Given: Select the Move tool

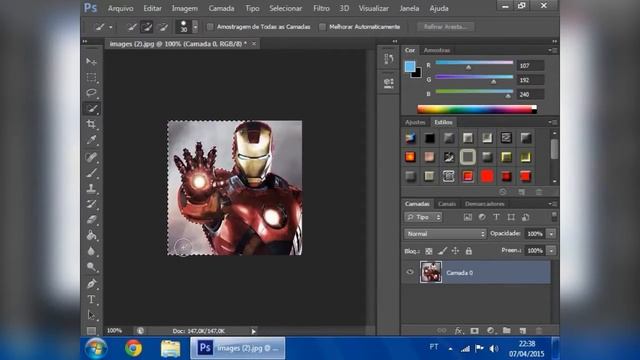Looking at the screenshot, I should (91, 62).
